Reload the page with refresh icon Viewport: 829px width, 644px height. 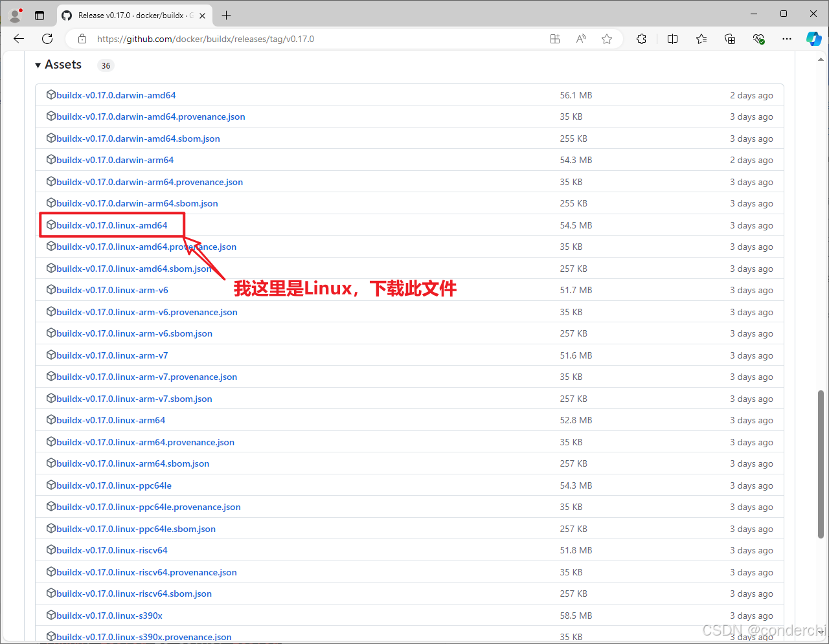[x=47, y=39]
